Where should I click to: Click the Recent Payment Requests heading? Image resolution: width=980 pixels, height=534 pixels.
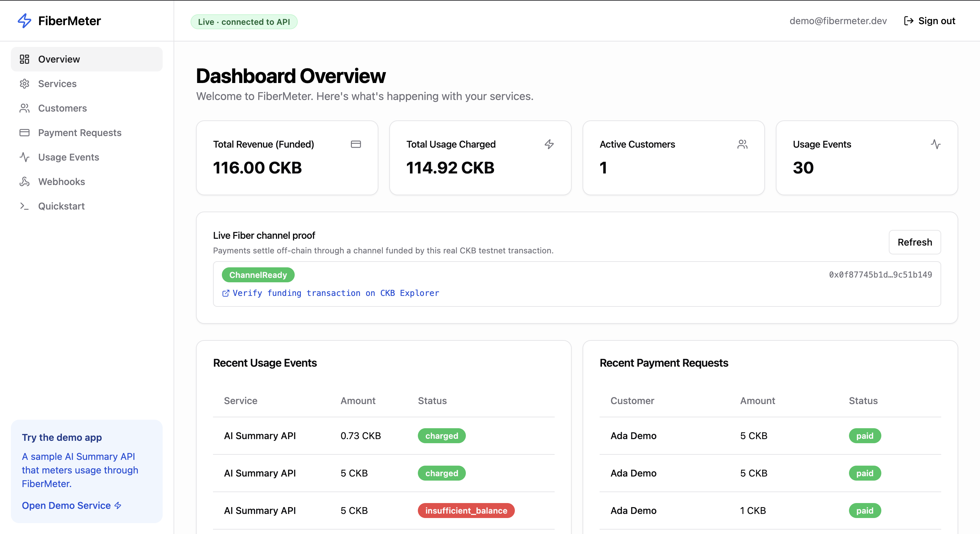664,363
